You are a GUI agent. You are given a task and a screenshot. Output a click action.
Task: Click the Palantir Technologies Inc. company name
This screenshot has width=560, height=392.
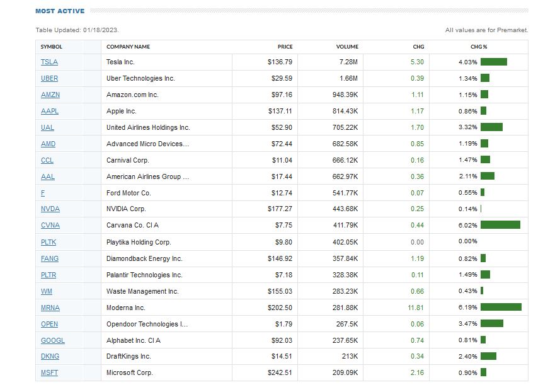[144, 275]
